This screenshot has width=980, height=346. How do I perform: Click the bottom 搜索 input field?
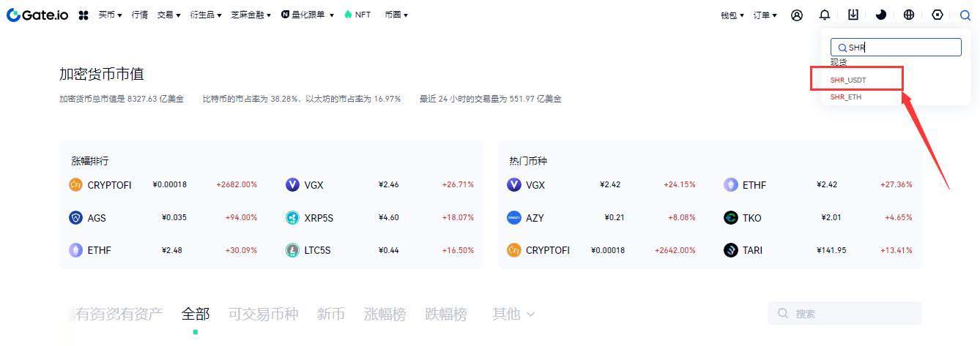point(844,313)
